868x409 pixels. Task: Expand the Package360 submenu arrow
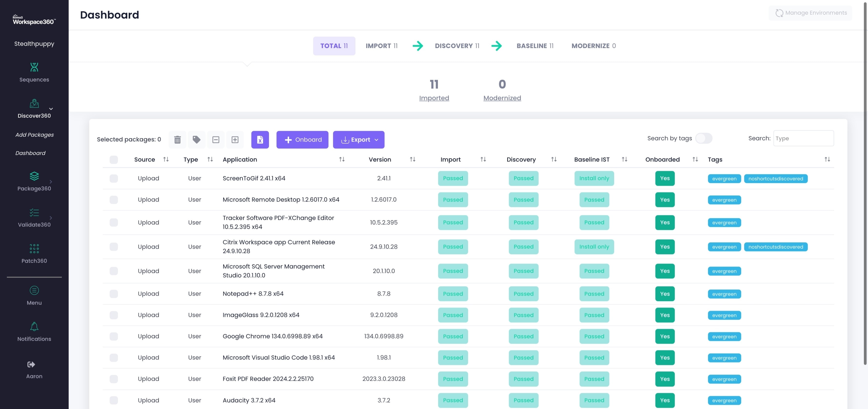click(51, 182)
